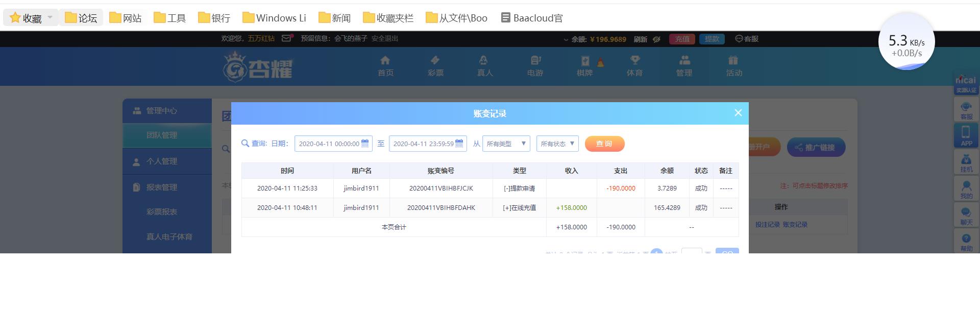Click the +158.0000 income in 在线充值 row

click(x=572, y=208)
